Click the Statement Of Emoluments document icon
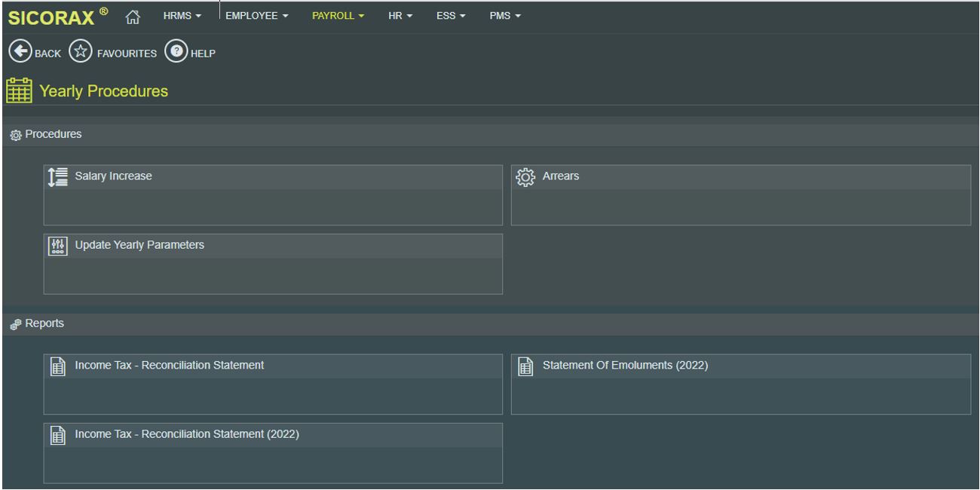The image size is (980, 490). tap(525, 366)
